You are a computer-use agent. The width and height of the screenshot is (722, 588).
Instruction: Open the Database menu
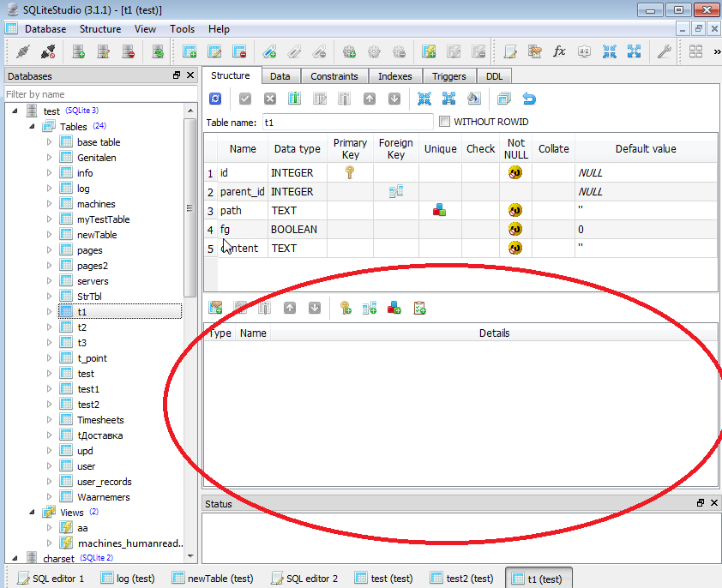coord(45,29)
